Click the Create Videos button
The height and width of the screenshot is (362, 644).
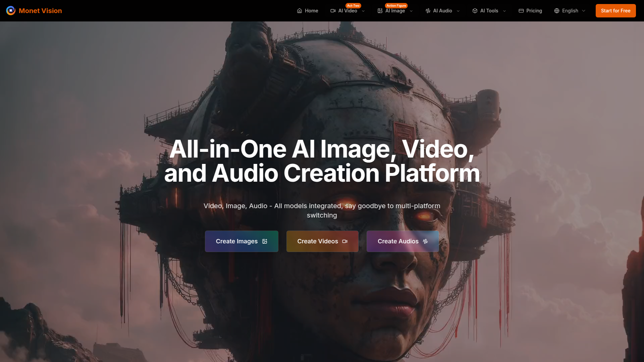(x=322, y=241)
